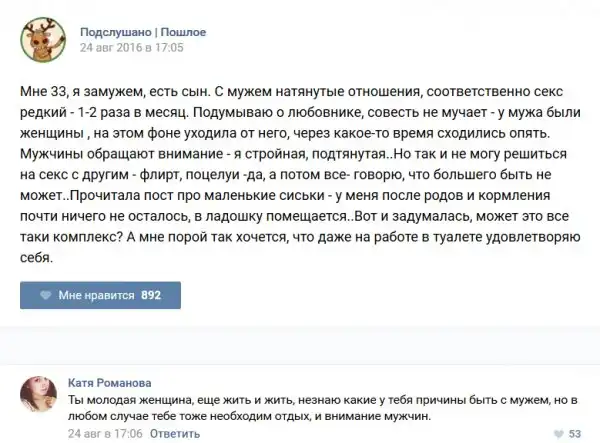
Task: Click comment timestamp 24 авг в 17:06
Action: tap(105, 434)
